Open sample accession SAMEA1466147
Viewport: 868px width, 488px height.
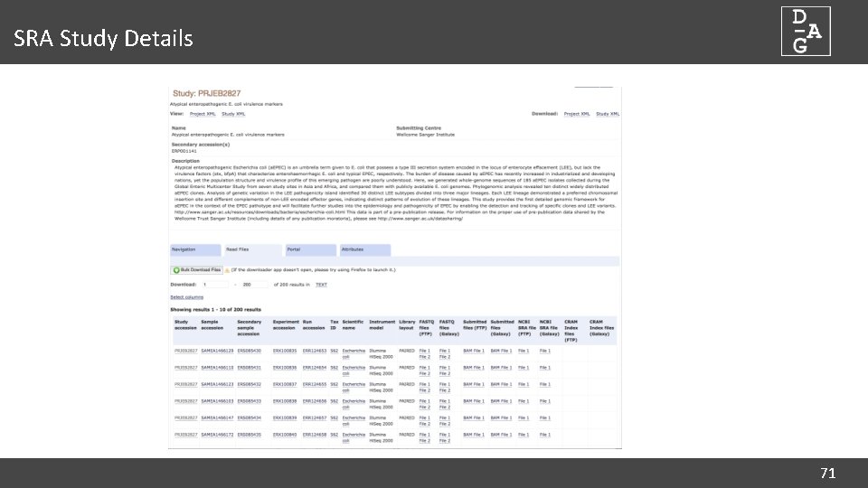pyautogui.click(x=217, y=418)
